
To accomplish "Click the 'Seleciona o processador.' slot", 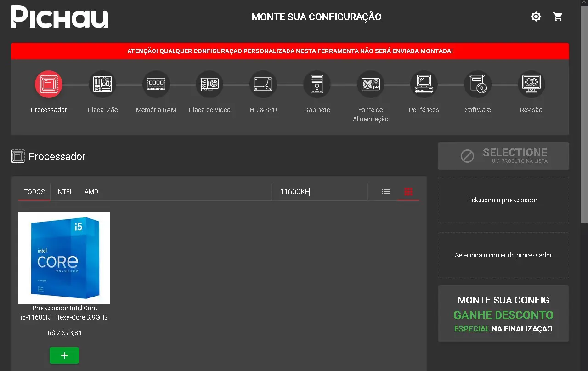I will pyautogui.click(x=503, y=200).
